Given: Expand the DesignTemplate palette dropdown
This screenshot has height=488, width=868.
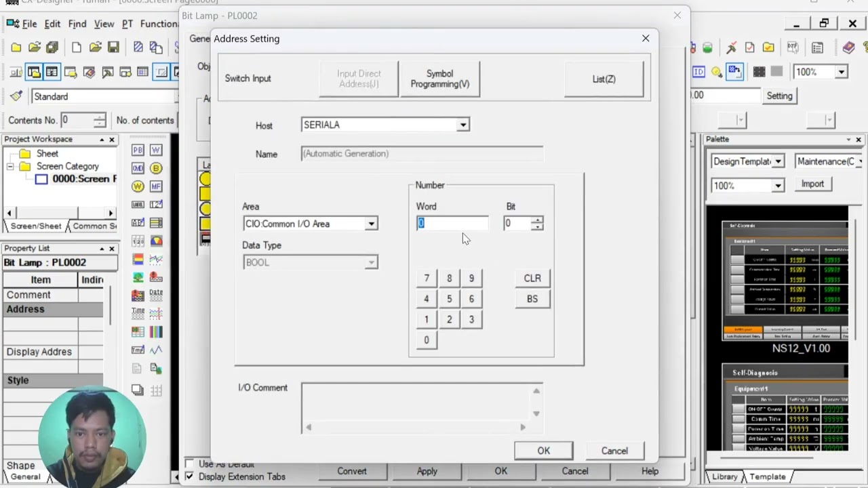Looking at the screenshot, I should (x=778, y=161).
